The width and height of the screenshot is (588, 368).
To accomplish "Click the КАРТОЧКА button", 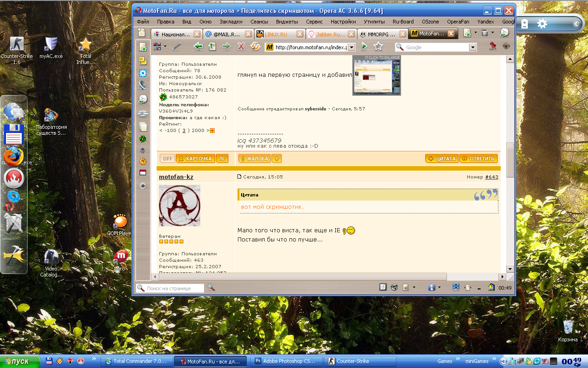I will point(195,159).
